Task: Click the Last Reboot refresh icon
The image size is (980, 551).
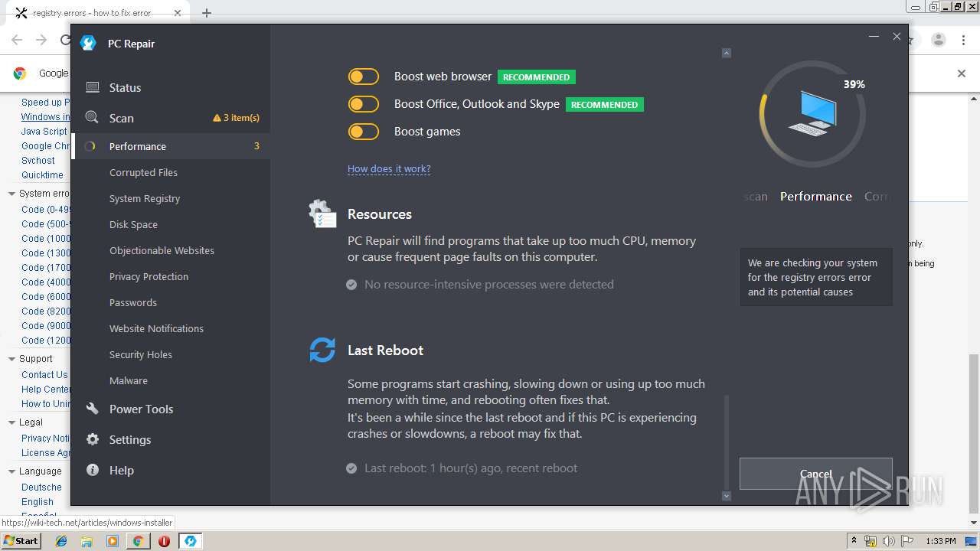Action: (322, 350)
